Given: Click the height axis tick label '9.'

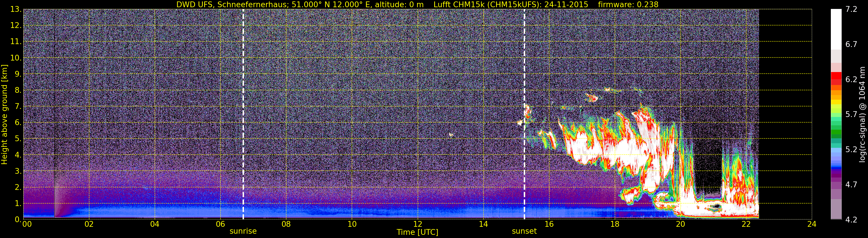Looking at the screenshot, I should (18, 74).
